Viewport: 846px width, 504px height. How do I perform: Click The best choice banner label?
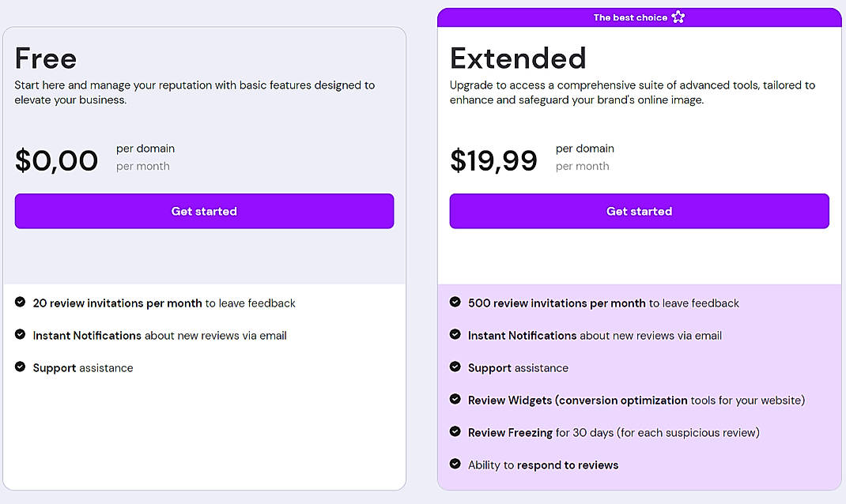click(x=630, y=17)
